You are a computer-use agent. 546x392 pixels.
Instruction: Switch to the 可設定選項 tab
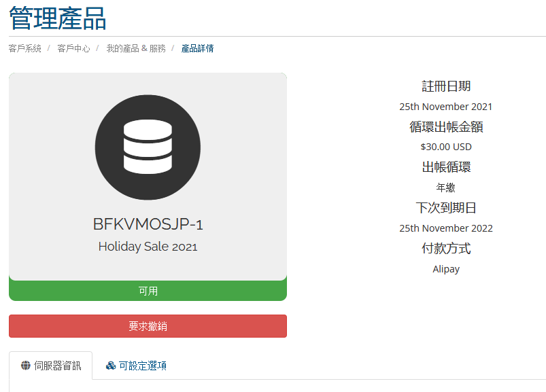coord(136,366)
